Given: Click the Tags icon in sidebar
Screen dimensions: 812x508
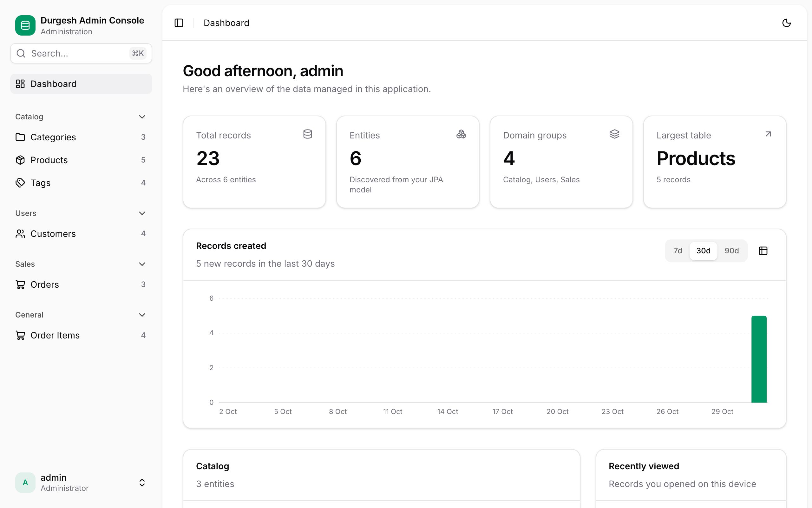Looking at the screenshot, I should [21, 183].
